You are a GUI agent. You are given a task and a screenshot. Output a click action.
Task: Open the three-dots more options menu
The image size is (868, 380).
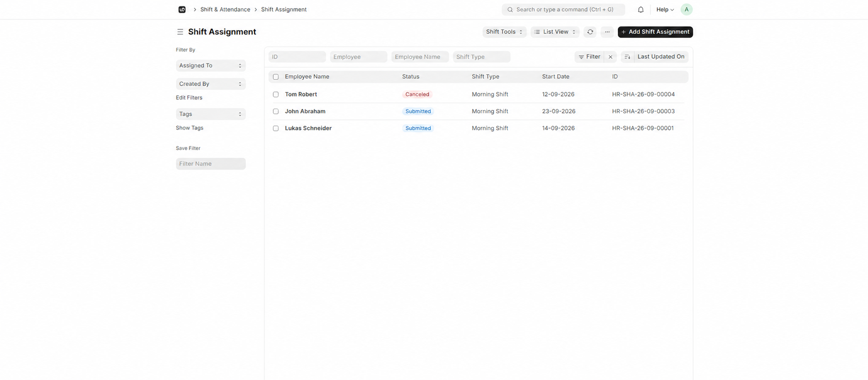click(x=607, y=32)
